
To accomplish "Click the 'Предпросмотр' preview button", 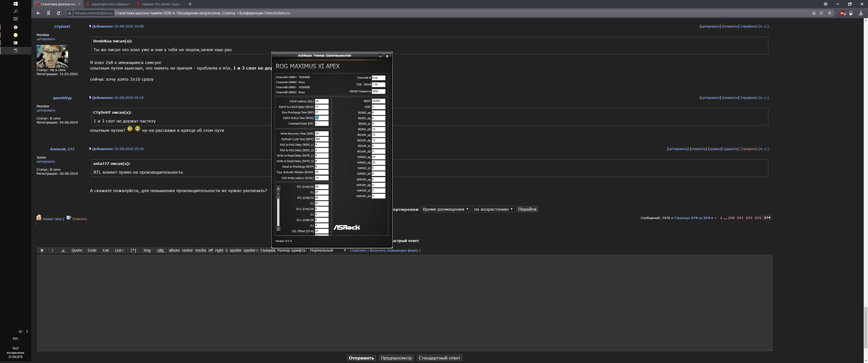I will point(396,358).
